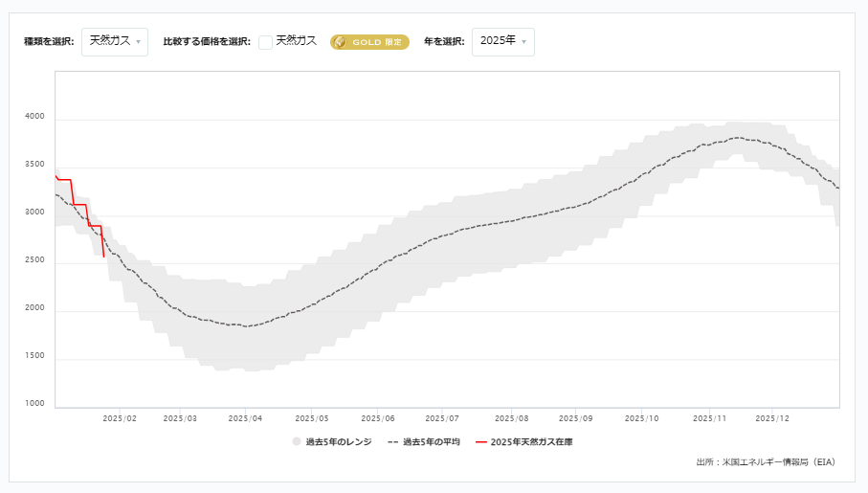The height and width of the screenshot is (493, 868).
Task: Click the end of the red 2025 inventory line
Action: pos(104,257)
